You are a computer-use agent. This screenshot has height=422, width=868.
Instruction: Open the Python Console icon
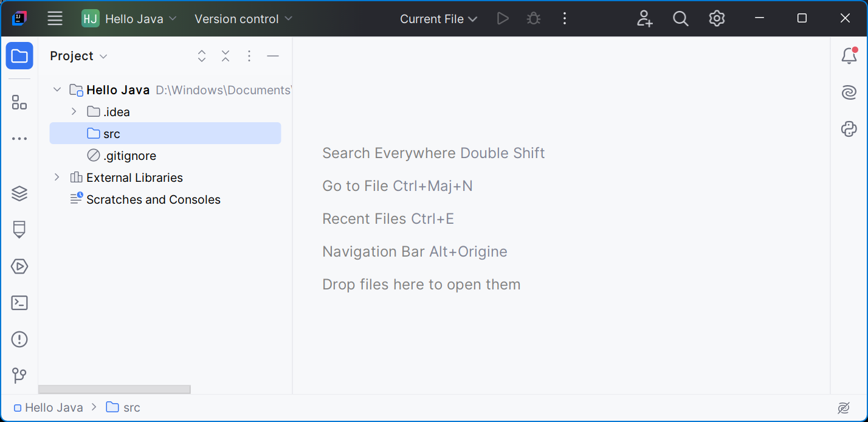[x=849, y=129]
